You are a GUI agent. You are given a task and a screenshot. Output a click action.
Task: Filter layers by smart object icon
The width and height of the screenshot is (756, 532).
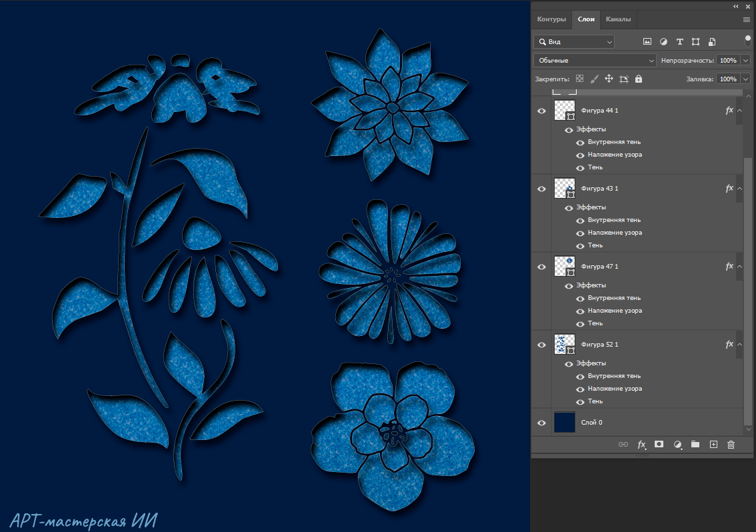tap(711, 42)
